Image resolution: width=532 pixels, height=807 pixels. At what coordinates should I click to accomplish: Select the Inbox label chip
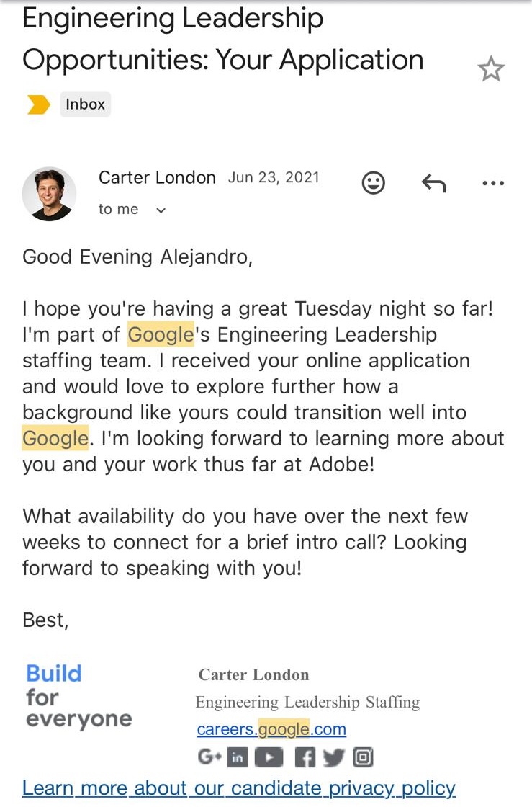click(84, 104)
